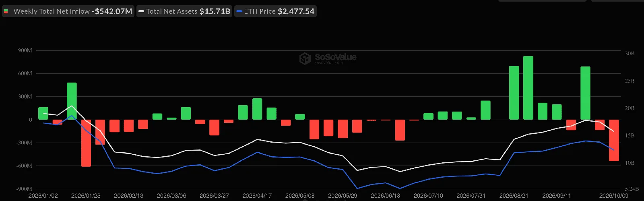This screenshot has width=644, height=201.
Task: Click the 15B right axis label
Action: coord(630,135)
